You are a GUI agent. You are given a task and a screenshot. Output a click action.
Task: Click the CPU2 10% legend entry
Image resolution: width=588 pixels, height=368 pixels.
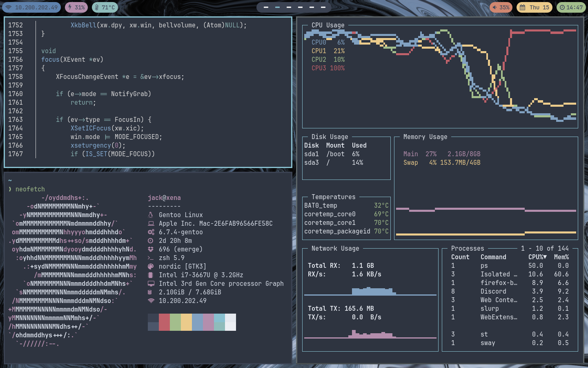tap(328, 59)
